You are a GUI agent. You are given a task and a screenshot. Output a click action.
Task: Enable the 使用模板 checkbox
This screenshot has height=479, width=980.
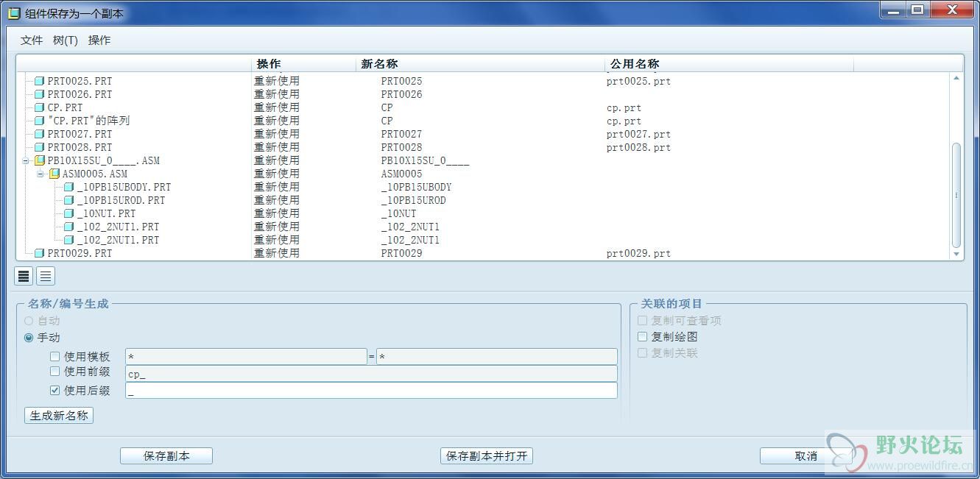(x=54, y=357)
